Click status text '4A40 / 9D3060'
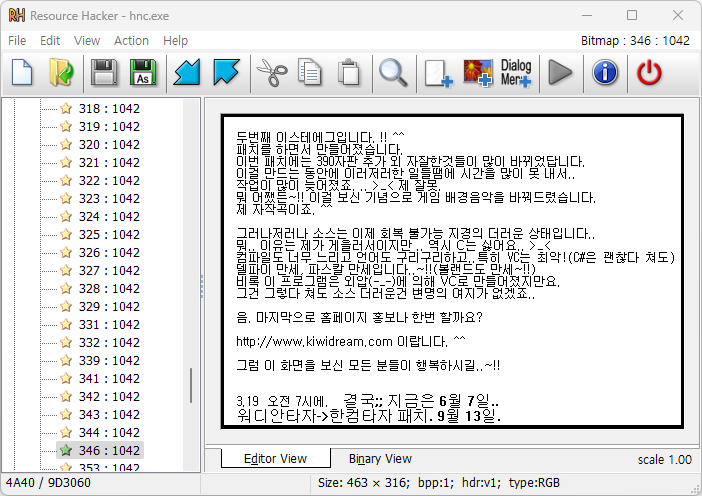702x496 pixels. [48, 483]
